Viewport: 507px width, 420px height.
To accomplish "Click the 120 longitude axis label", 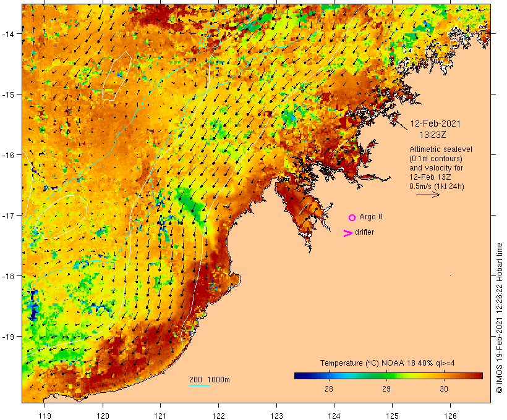I will point(103,416).
